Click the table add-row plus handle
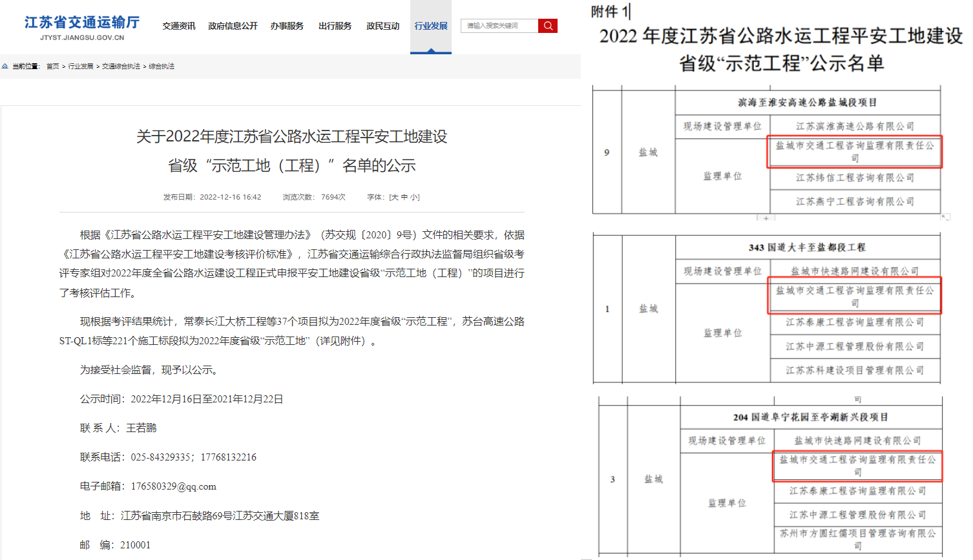This screenshot has width=973, height=560. click(x=766, y=218)
